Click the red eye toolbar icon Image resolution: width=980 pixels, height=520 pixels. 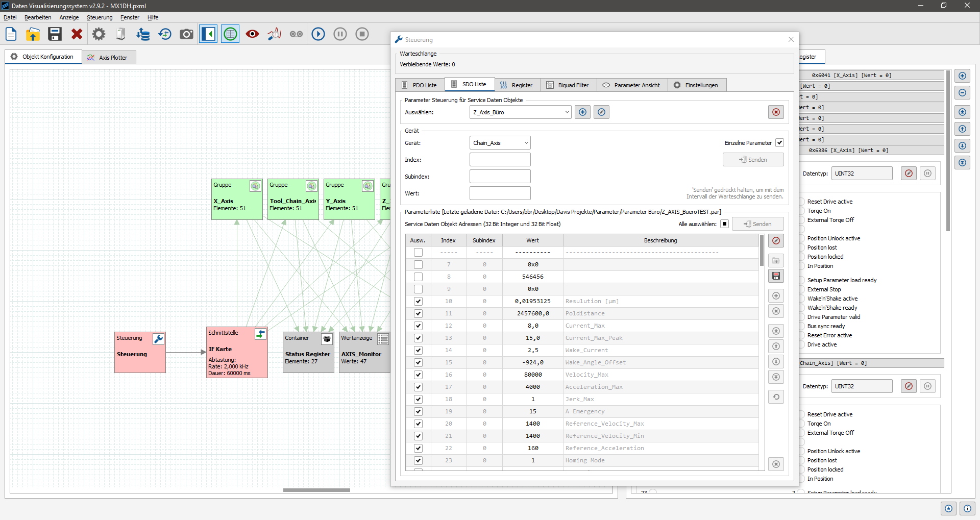tap(252, 34)
